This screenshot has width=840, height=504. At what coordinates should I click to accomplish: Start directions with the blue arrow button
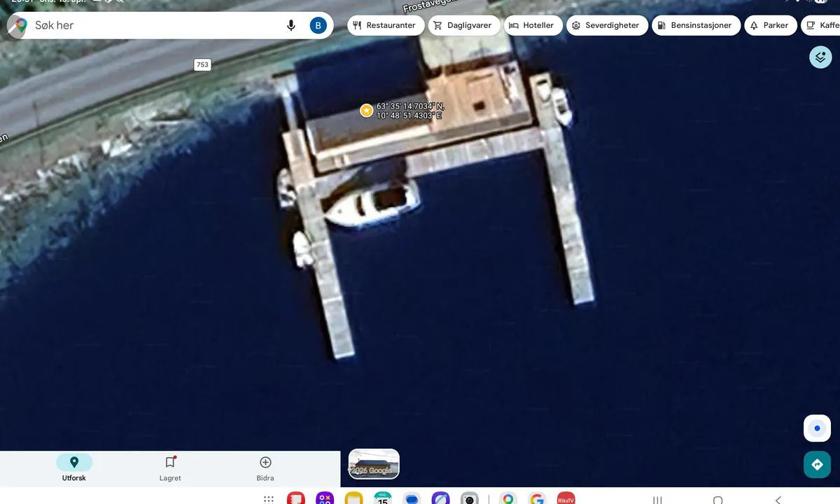(x=816, y=465)
